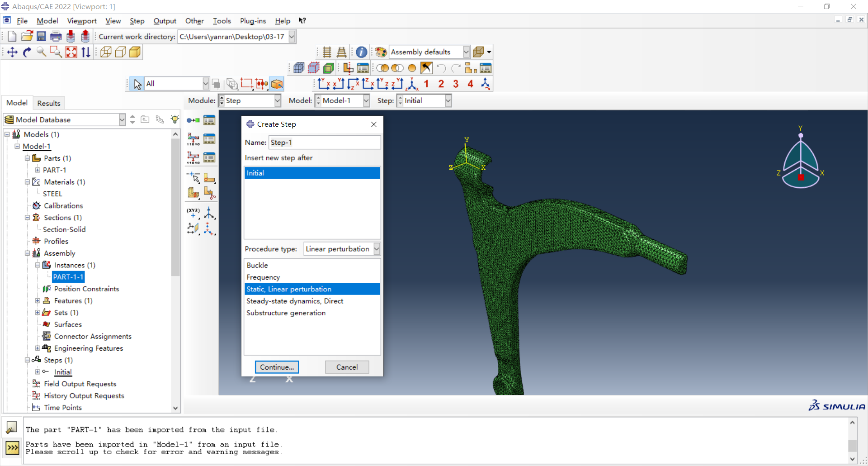The image size is (868, 466).
Task: Select the Box zoom tool
Action: point(56,52)
